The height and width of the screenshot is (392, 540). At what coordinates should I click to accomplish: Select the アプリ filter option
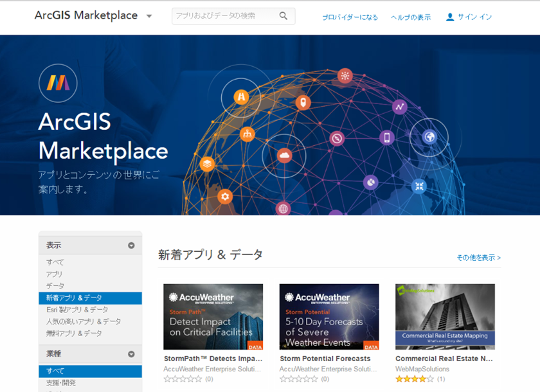55,274
